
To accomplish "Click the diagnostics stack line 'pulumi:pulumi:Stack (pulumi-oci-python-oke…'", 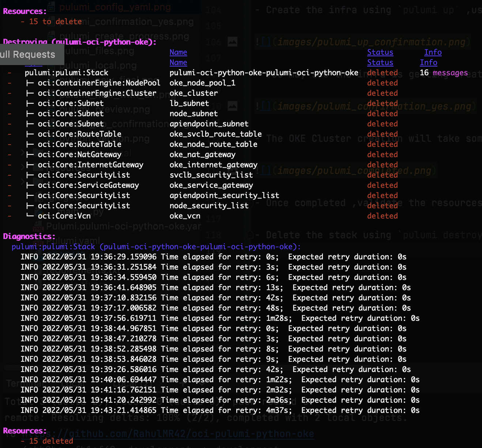I will pyautogui.click(x=157, y=247).
